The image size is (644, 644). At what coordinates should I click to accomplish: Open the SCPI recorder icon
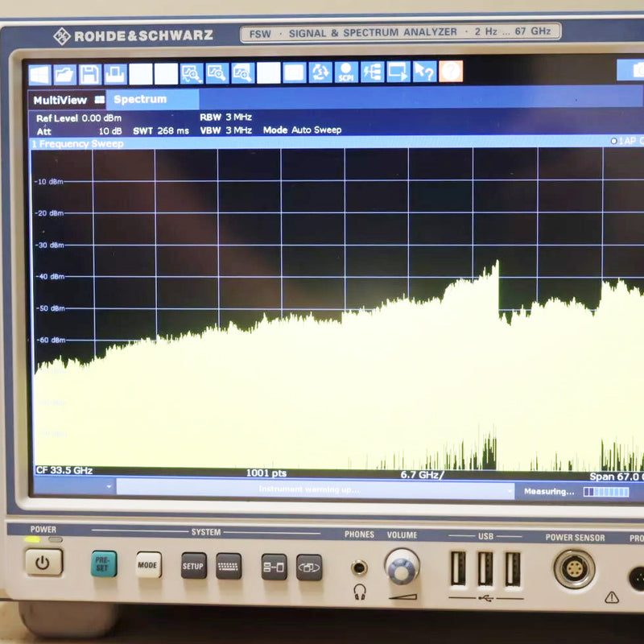(346, 72)
